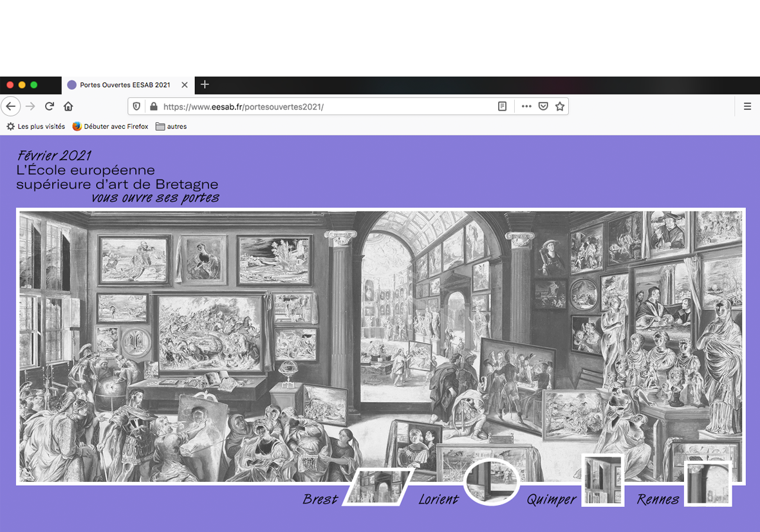Open the Rennes campus link
Screen dimensions: 760x532
coord(658,499)
